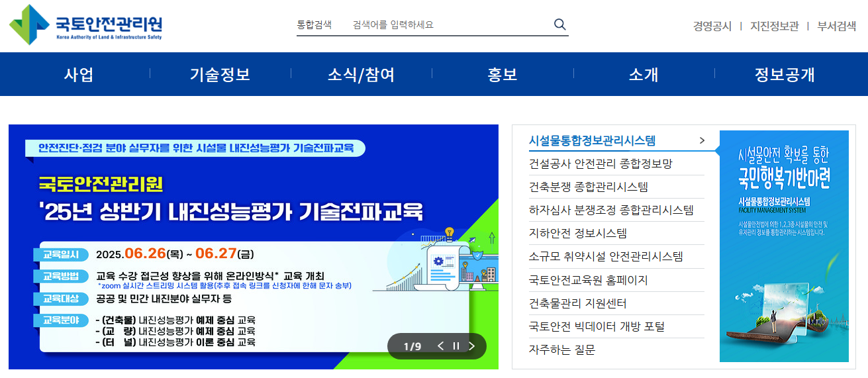Open the 소개 menu
The image size is (868, 378).
tap(644, 74)
